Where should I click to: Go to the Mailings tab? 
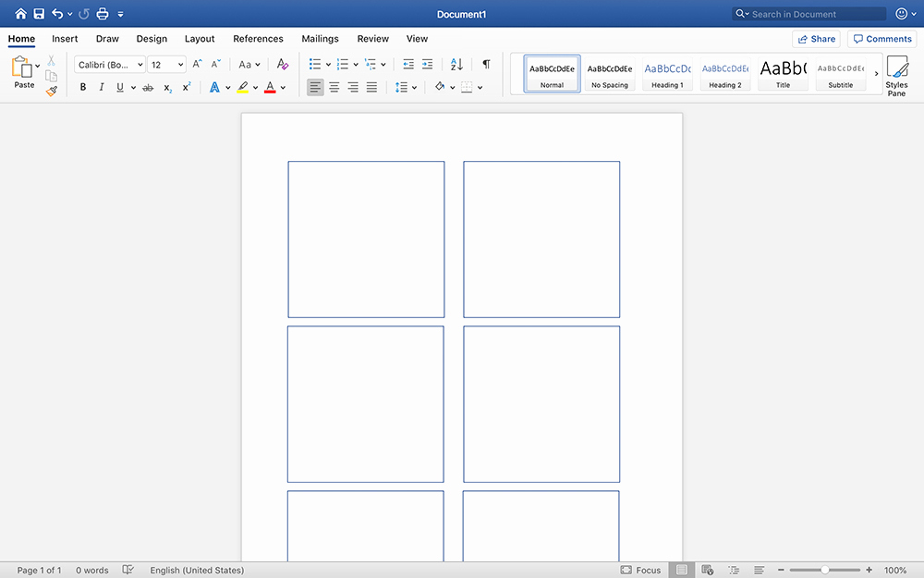tap(320, 38)
